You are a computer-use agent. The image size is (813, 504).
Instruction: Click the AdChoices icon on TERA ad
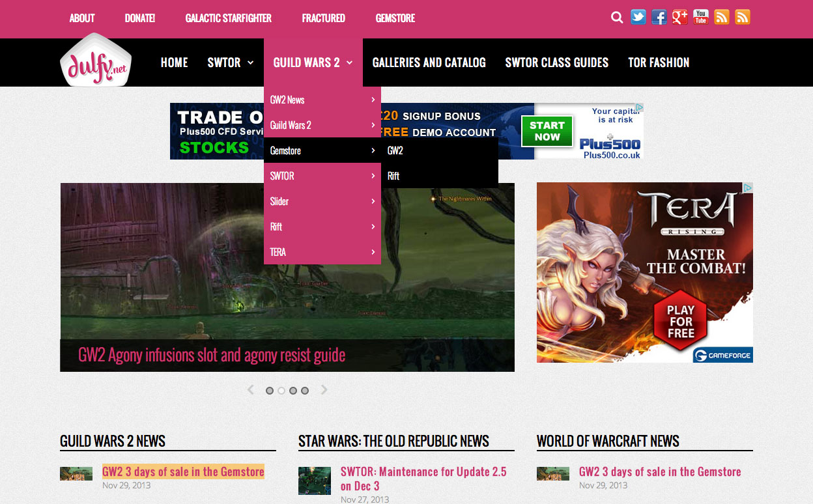pyautogui.click(x=749, y=188)
